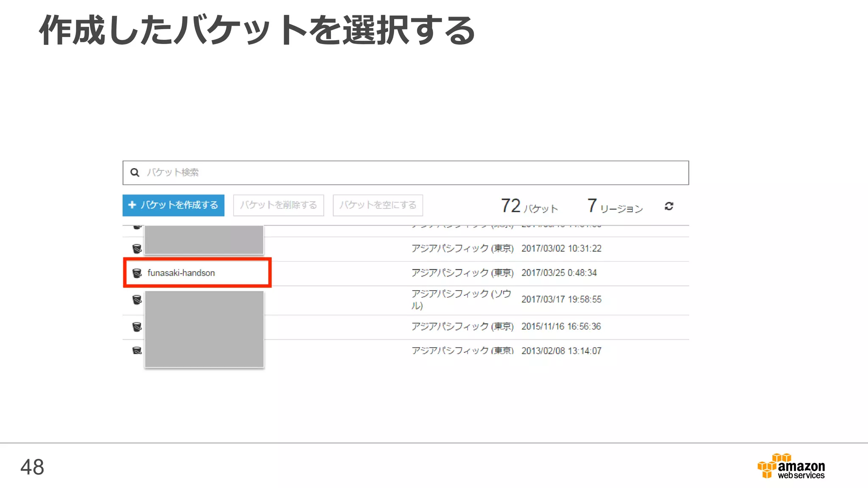Viewport: 868px width, 488px height.
Task: Click date 2013/02/08 13:14:07
Action: pyautogui.click(x=562, y=351)
